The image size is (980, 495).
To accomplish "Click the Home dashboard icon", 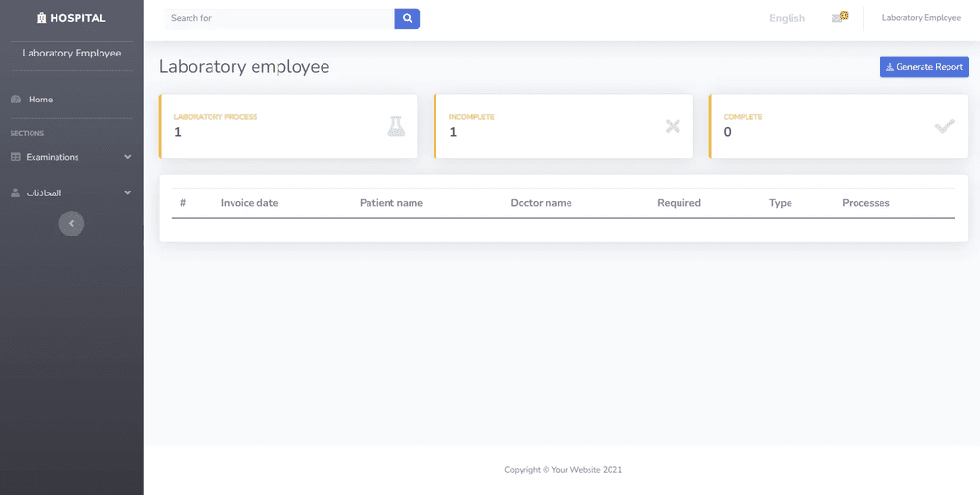I will coord(16,100).
